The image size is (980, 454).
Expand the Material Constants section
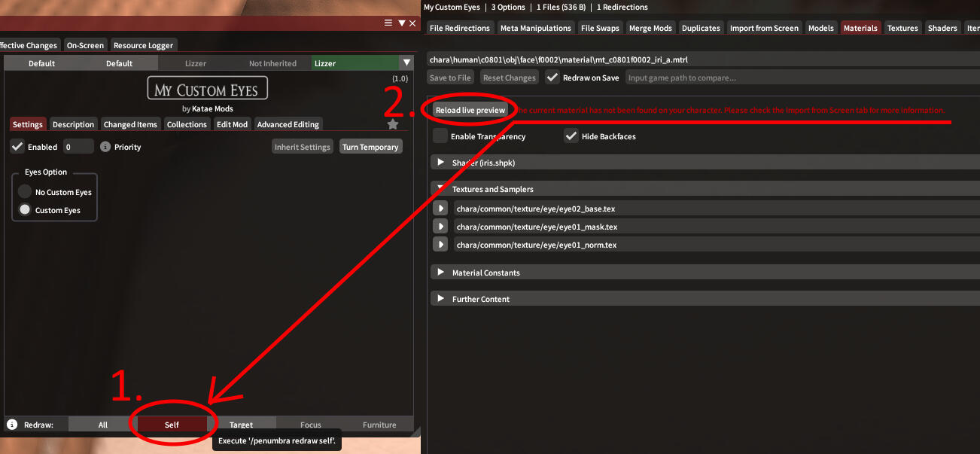pyautogui.click(x=440, y=273)
